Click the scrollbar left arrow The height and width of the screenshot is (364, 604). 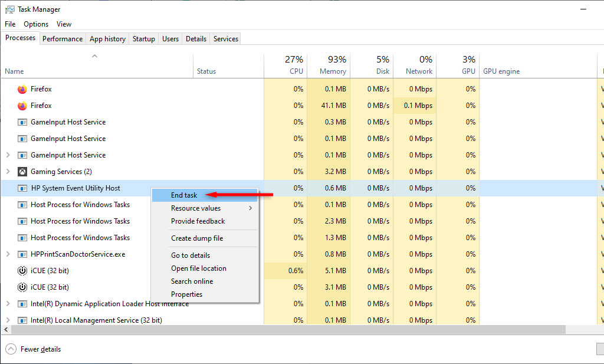(x=4, y=330)
